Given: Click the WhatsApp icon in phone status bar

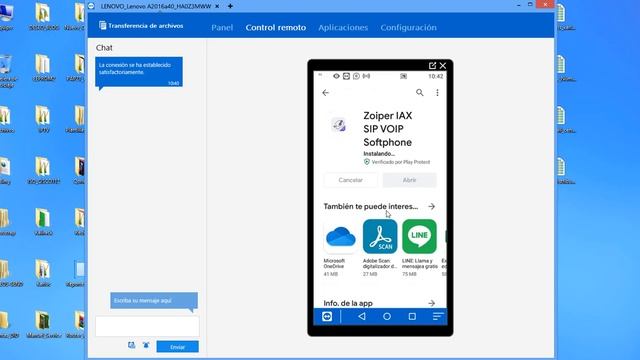Looking at the screenshot, I should pyautogui.click(x=356, y=76).
